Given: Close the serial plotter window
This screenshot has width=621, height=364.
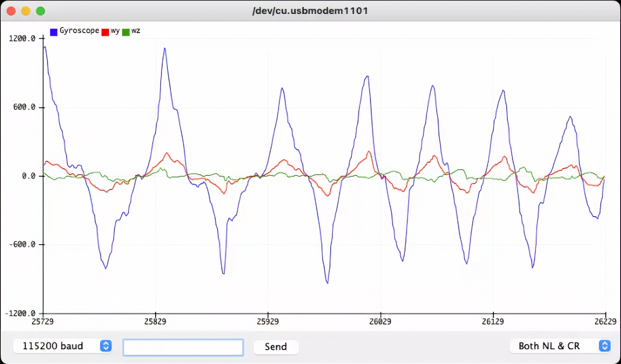Looking at the screenshot, I should click(11, 11).
